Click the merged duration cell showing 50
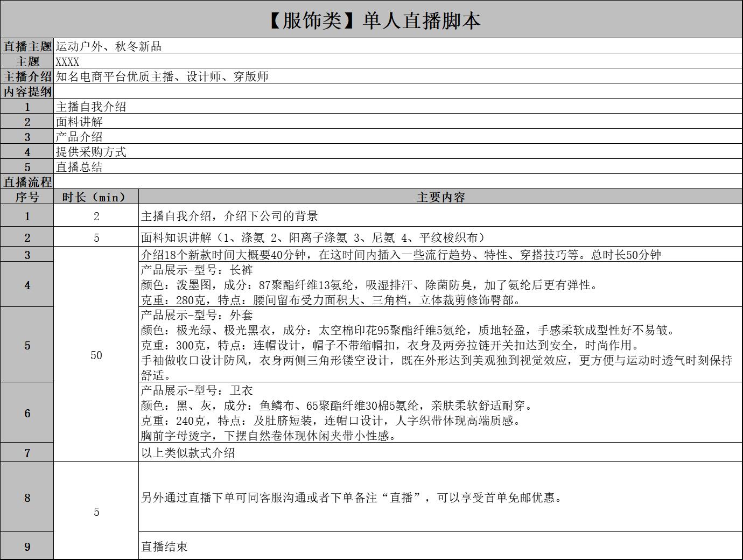 click(96, 355)
